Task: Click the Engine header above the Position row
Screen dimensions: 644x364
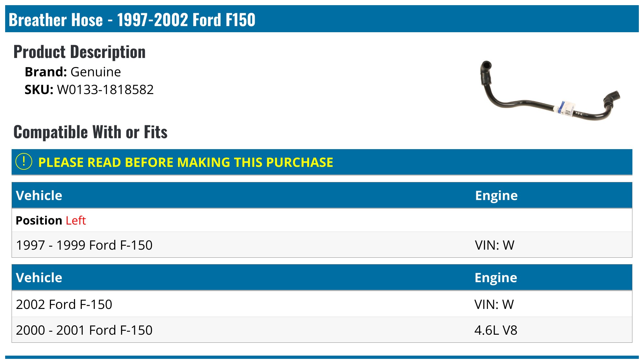Action: [x=496, y=196]
